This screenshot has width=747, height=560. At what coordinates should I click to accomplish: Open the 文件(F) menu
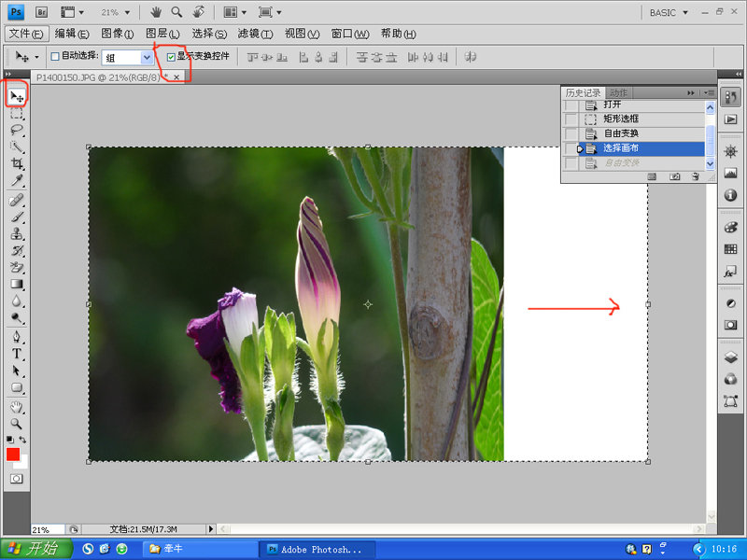coord(26,34)
